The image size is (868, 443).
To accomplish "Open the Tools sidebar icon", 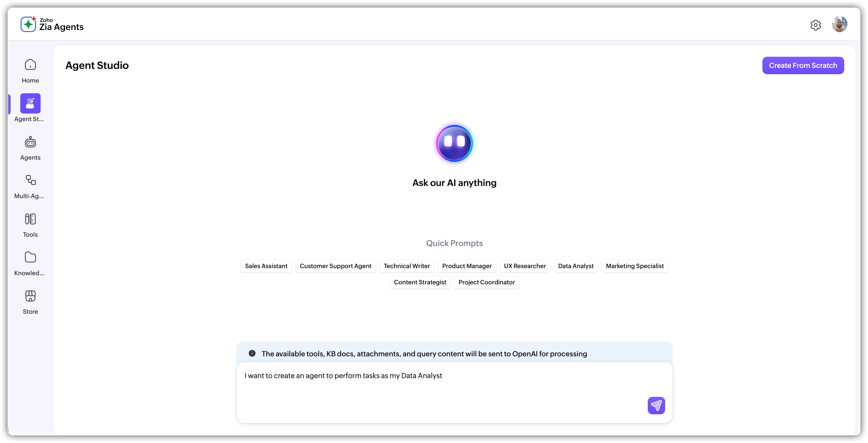I will 30,219.
